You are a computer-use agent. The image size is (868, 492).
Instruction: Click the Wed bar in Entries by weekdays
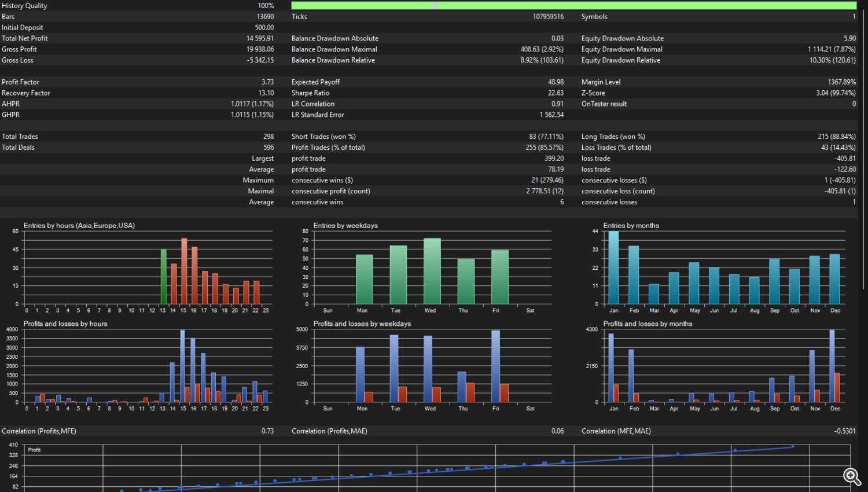point(432,271)
